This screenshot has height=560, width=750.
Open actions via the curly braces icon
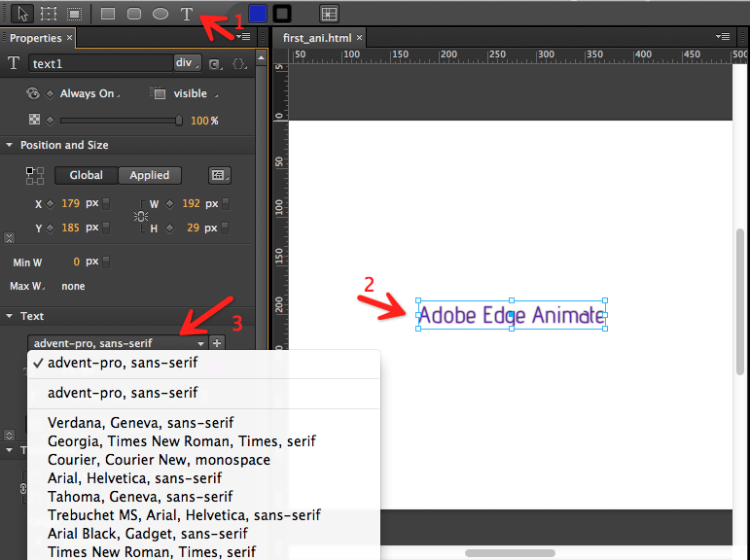238,63
